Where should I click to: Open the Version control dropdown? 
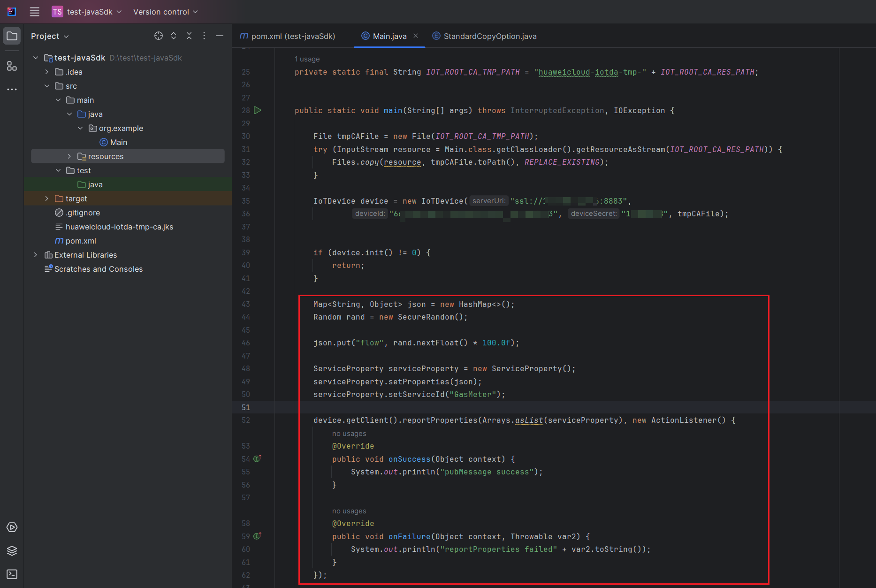pyautogui.click(x=165, y=12)
